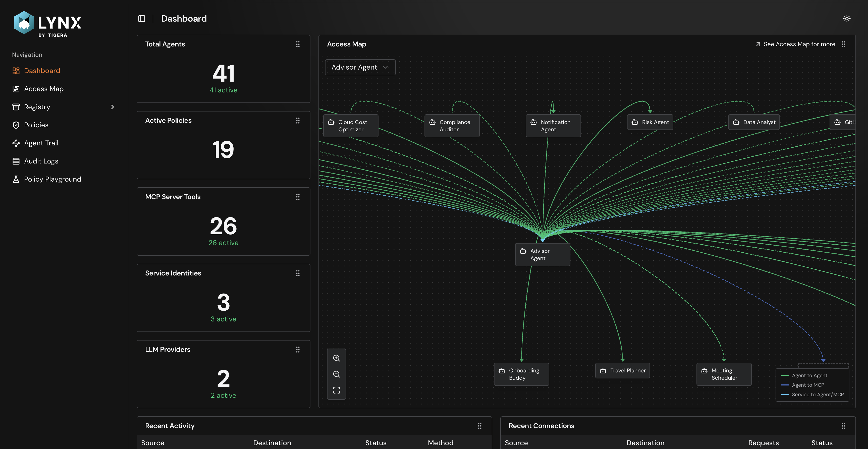
Task: Expand the Registry submenu chevron
Action: 112,107
